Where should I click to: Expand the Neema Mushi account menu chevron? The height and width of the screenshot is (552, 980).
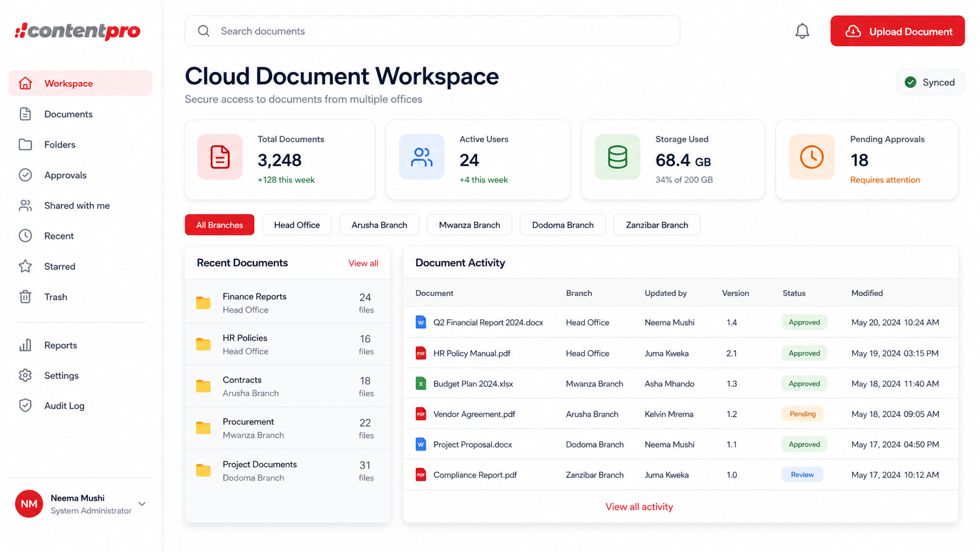coord(142,504)
